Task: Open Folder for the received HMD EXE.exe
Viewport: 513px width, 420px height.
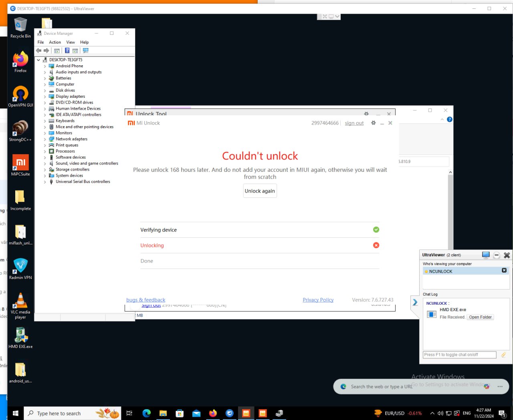Action: pyautogui.click(x=480, y=317)
